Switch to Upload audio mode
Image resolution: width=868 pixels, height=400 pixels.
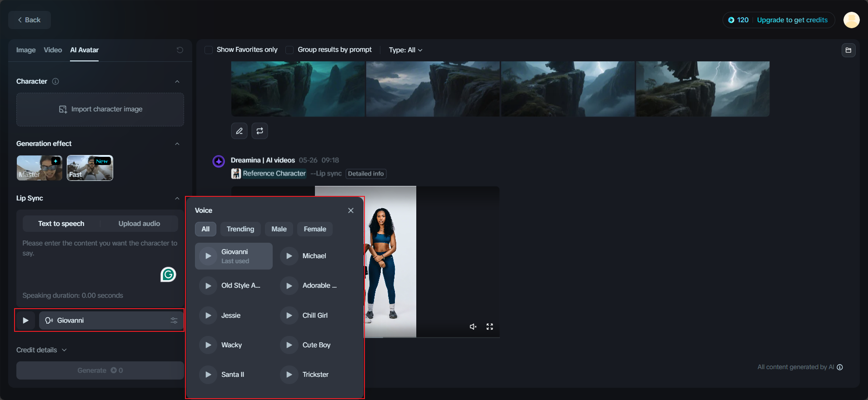(x=139, y=224)
